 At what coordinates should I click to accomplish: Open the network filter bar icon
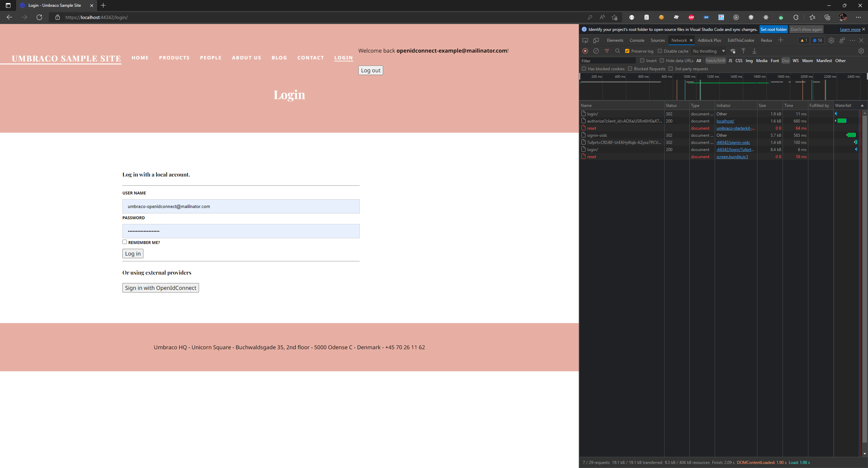607,51
